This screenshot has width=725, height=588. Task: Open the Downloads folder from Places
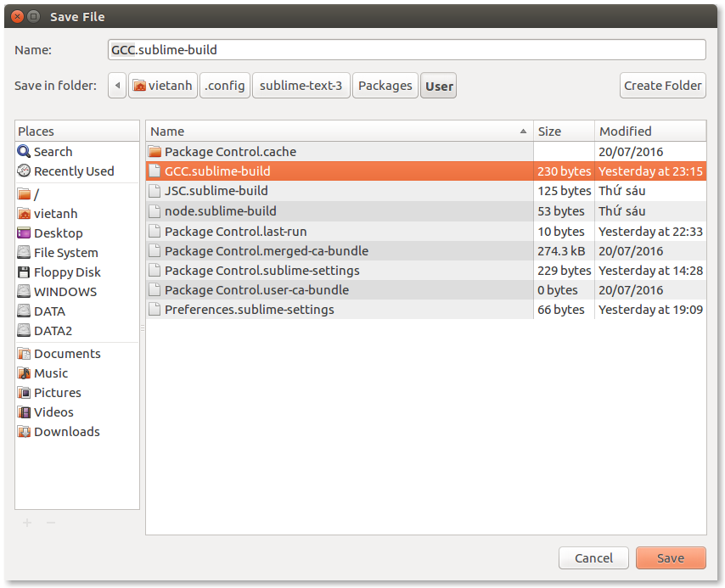[25, 431]
